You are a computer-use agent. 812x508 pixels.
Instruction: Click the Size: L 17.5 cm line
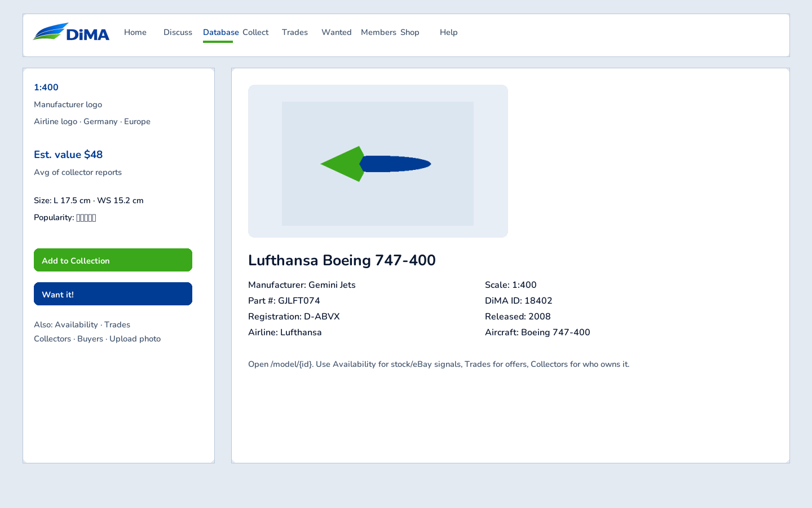tap(89, 200)
